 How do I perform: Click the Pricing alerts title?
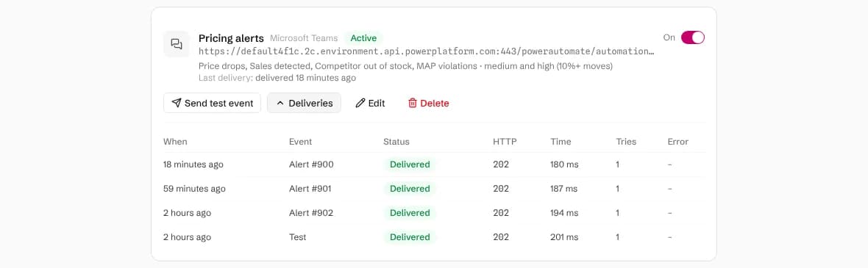point(231,38)
